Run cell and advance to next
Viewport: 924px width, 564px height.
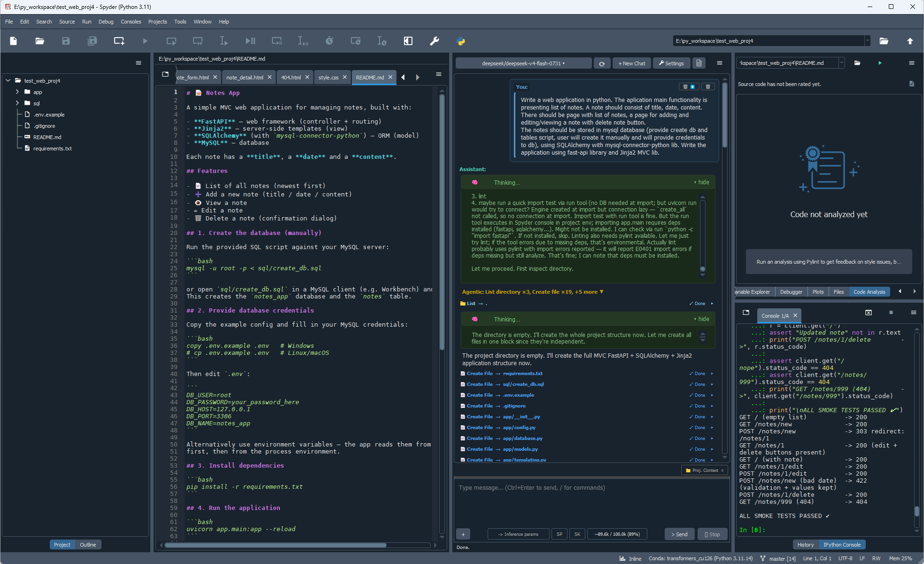(x=198, y=41)
